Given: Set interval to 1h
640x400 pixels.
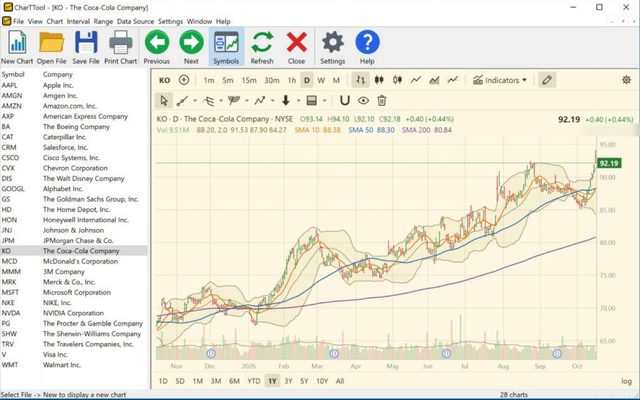Looking at the screenshot, I should coord(291,80).
